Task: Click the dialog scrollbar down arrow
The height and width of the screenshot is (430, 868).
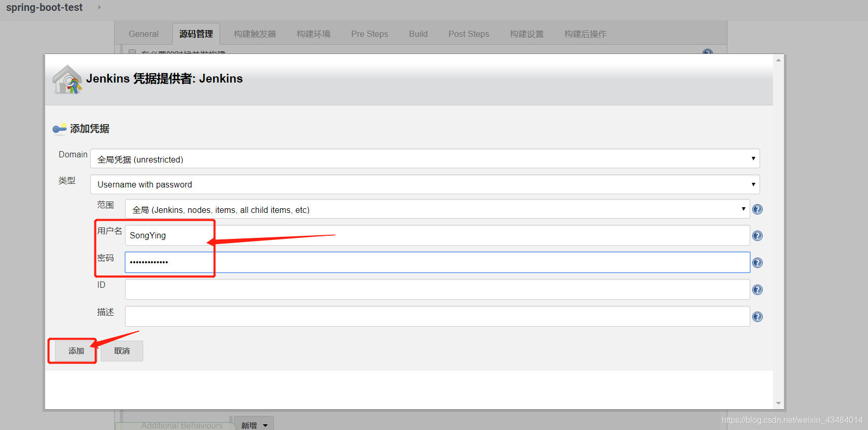Action: (778, 403)
